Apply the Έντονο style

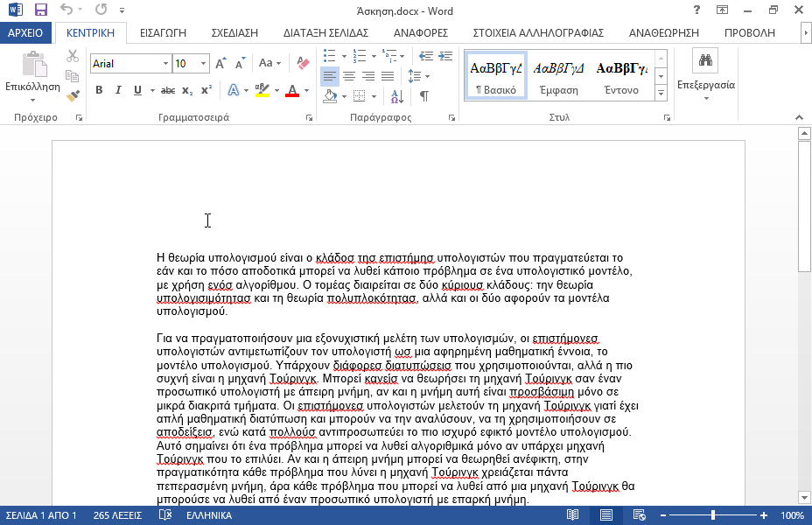[x=621, y=75]
